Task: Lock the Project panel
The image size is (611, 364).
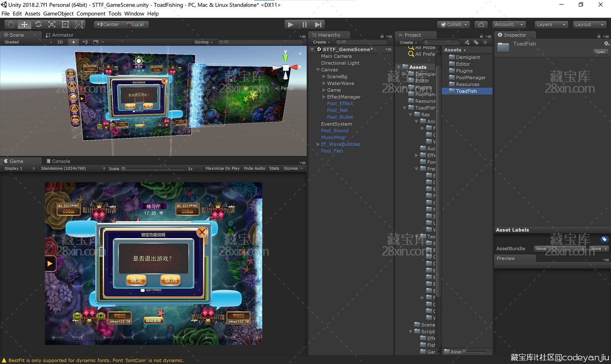Action: (x=481, y=36)
